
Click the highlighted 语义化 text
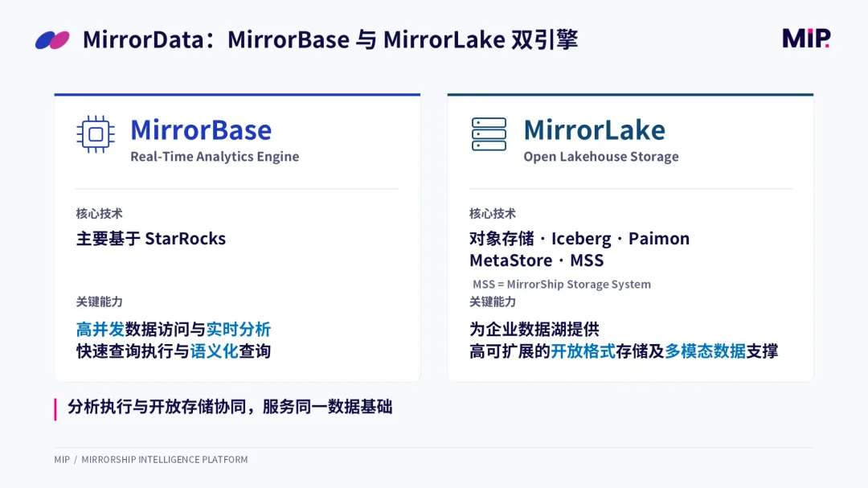215,351
